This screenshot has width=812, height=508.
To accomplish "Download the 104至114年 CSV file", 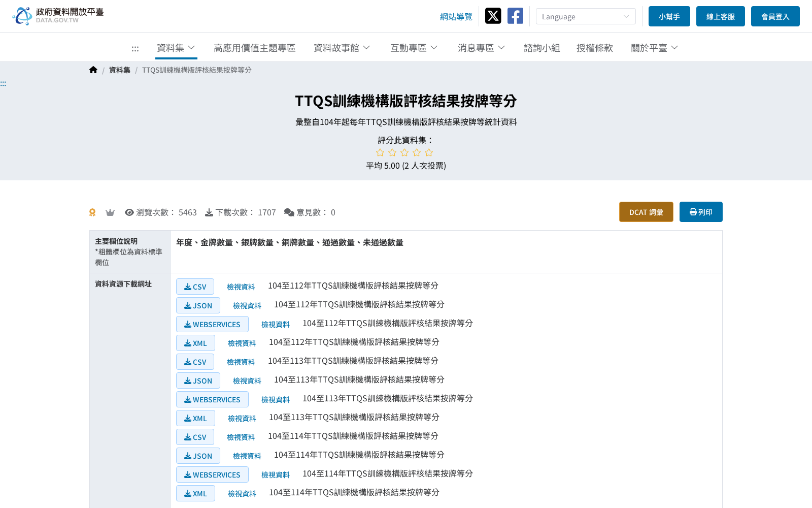I will (195, 437).
